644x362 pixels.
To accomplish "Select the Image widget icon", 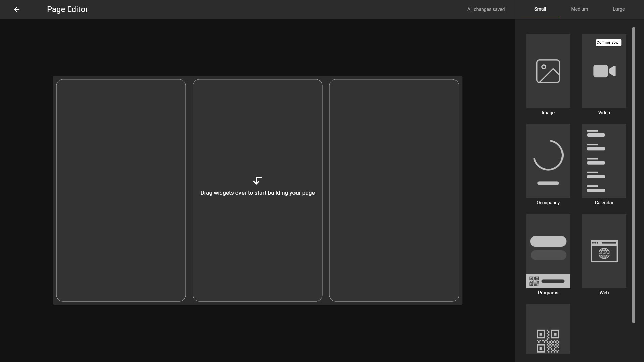I will [x=548, y=71].
